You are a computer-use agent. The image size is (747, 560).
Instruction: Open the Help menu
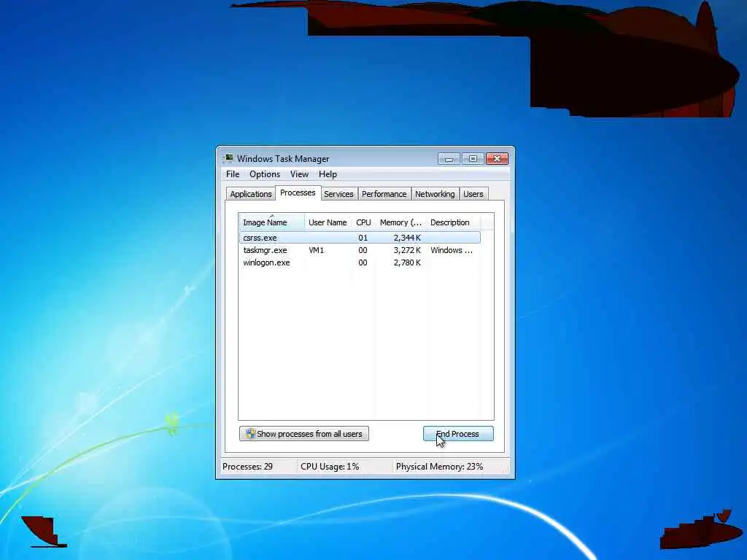328,174
